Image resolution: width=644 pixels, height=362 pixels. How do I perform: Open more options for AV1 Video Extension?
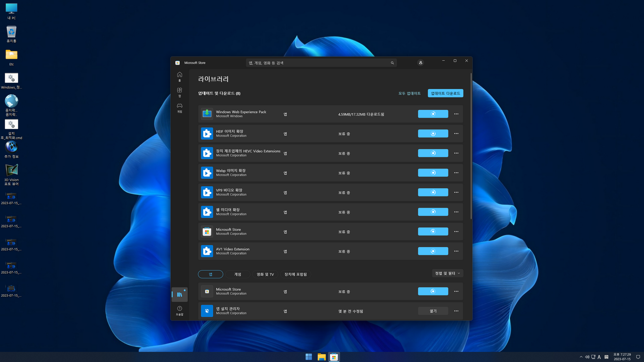click(456, 251)
